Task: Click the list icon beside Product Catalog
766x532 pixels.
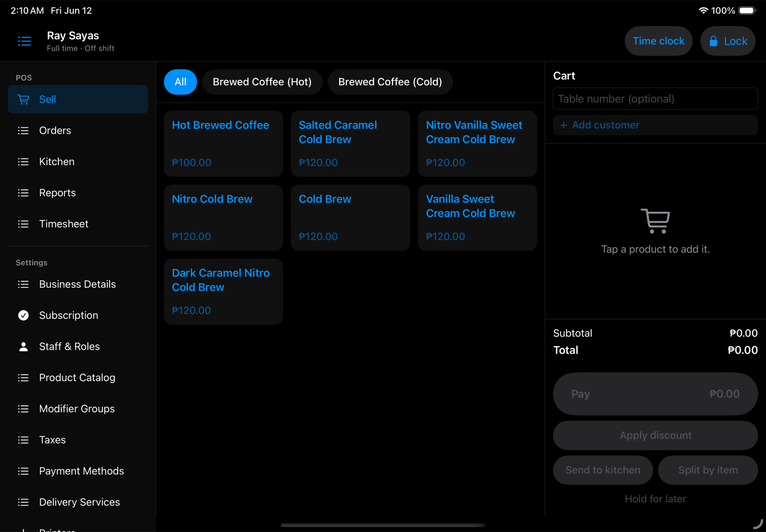Action: pyautogui.click(x=23, y=377)
